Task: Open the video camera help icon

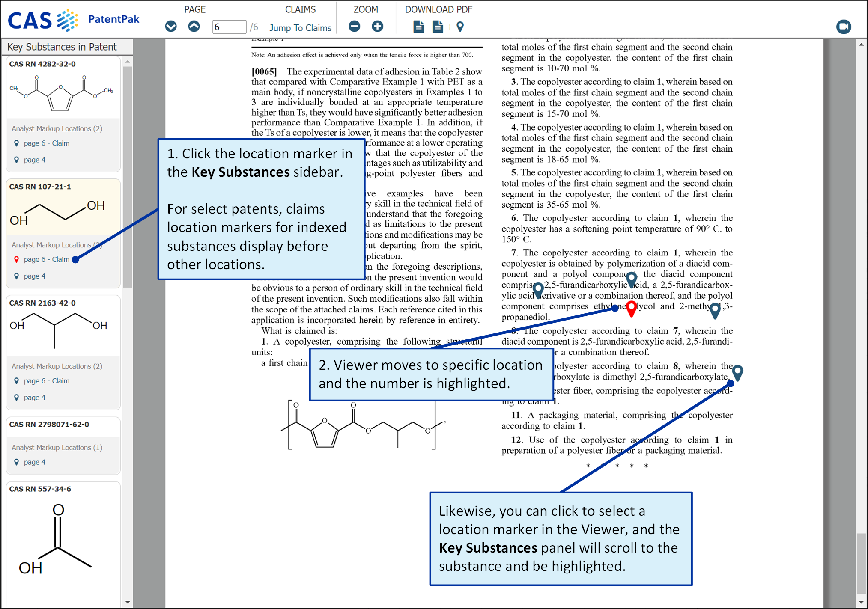Action: (x=843, y=27)
